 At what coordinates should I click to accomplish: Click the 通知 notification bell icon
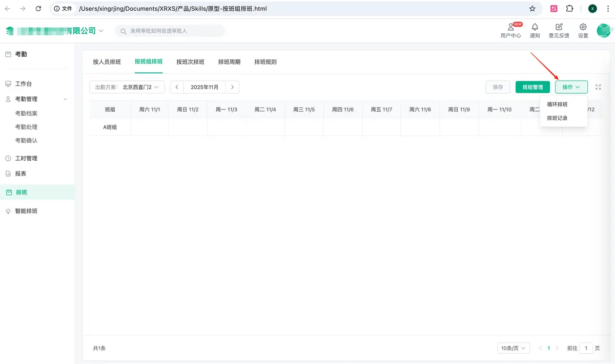pos(535,28)
